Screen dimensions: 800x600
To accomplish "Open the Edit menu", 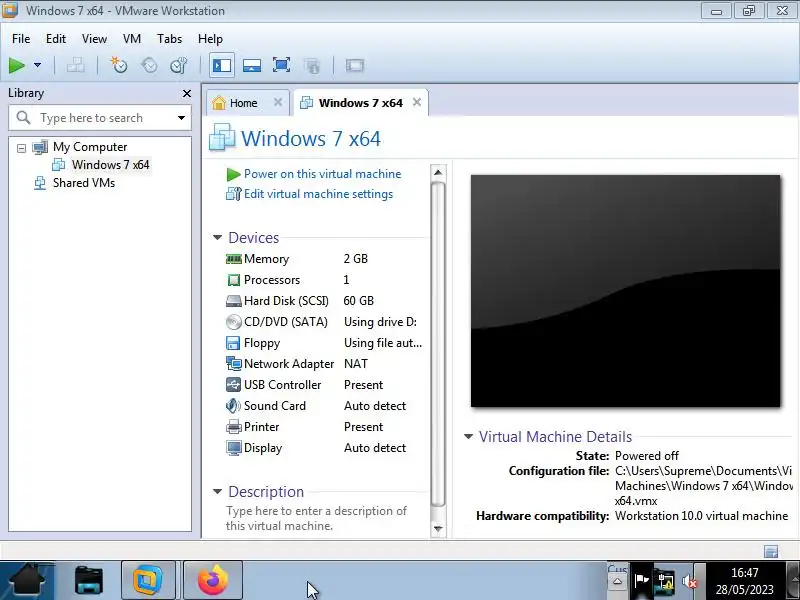I will point(56,39).
